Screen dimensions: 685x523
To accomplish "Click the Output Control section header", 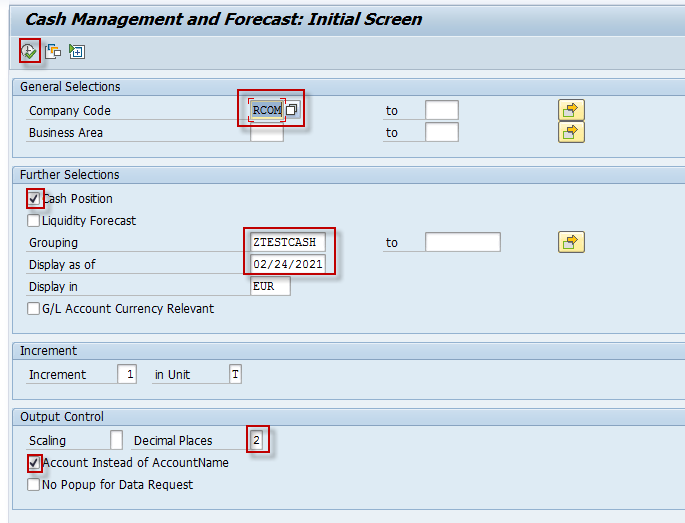I will pyautogui.click(x=62, y=417).
